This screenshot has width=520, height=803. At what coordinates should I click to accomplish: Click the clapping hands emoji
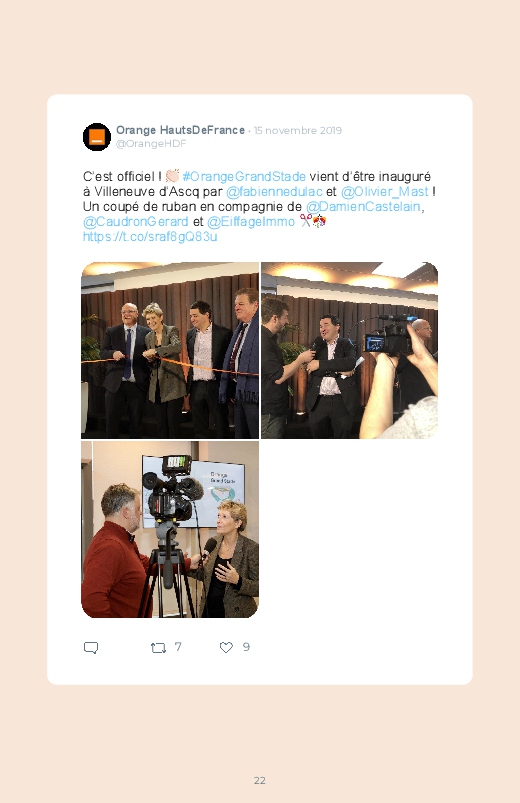click(172, 176)
